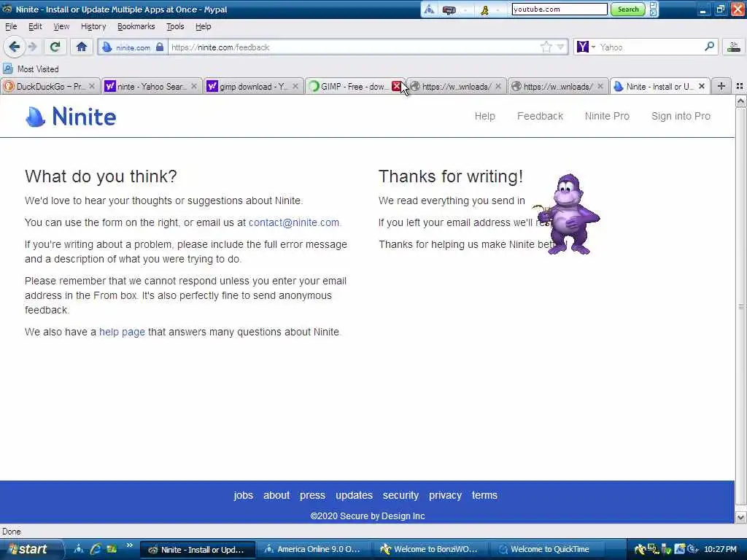This screenshot has width=747, height=560.
Task: Open the dropdown next to the AIM running man
Action: pyautogui.click(x=498, y=9)
